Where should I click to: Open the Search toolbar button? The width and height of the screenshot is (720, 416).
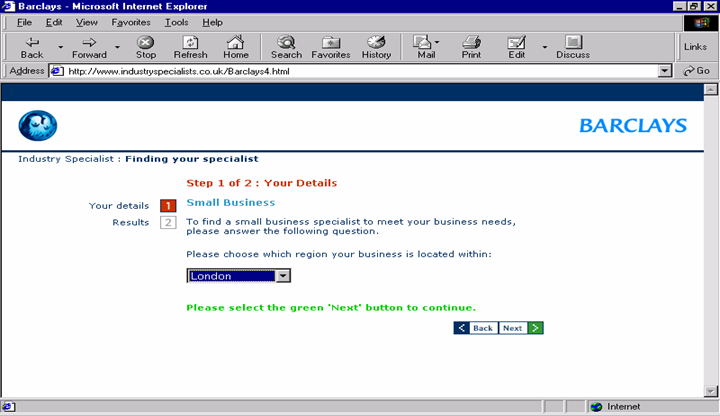coord(286,47)
